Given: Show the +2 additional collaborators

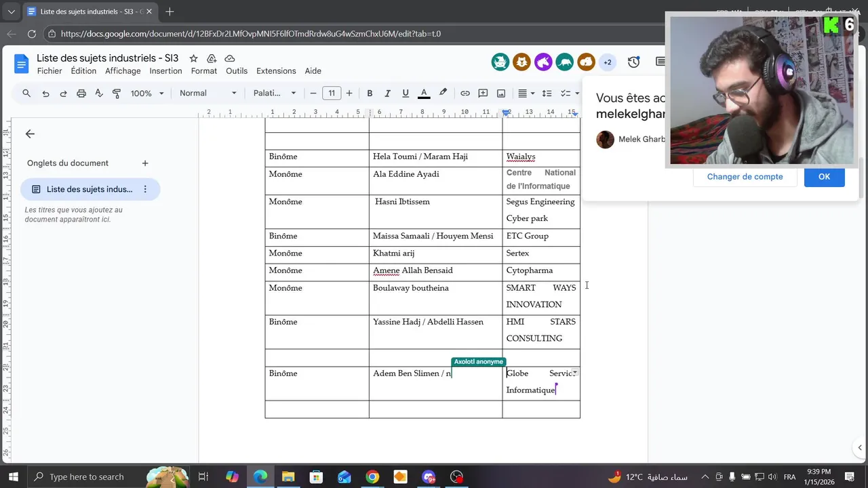Looking at the screenshot, I should 608,62.
